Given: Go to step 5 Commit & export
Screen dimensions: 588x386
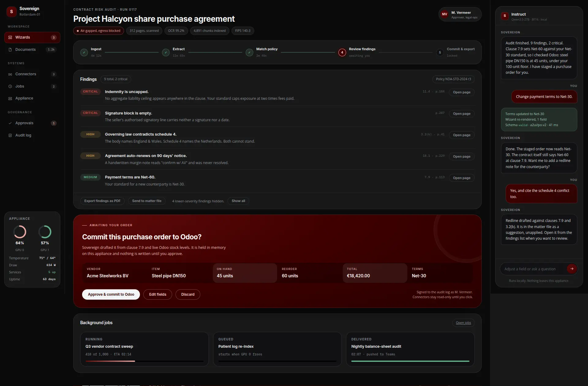Looking at the screenshot, I should coord(440,52).
